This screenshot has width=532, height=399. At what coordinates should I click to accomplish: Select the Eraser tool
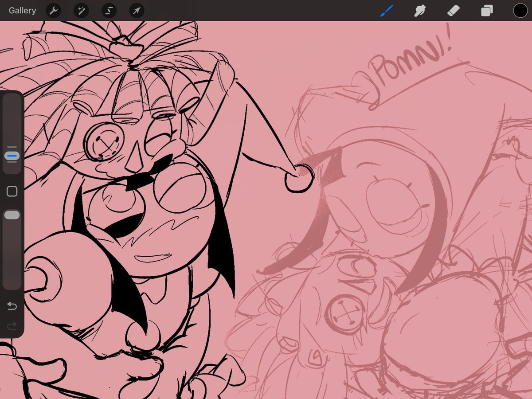pos(454,10)
